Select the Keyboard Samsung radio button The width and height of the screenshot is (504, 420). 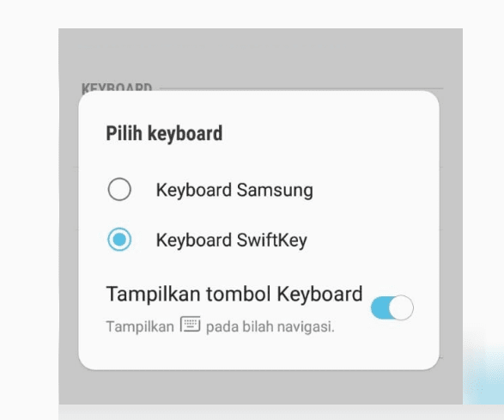point(119,189)
